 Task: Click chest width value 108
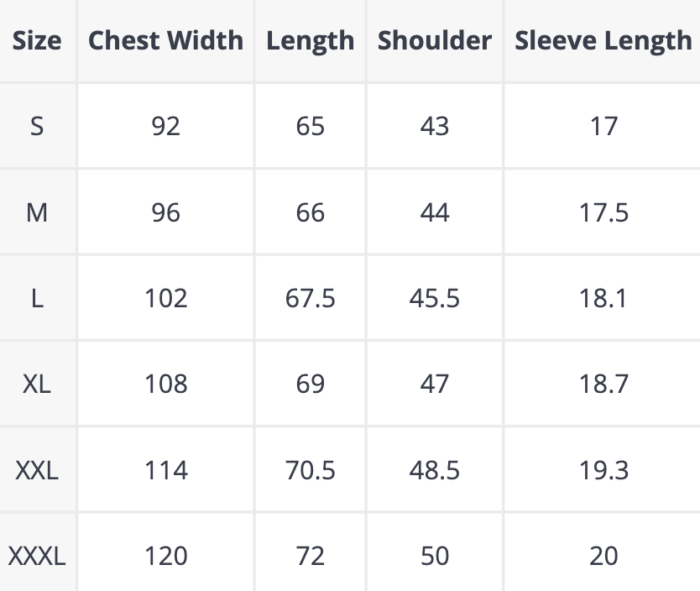(165, 384)
